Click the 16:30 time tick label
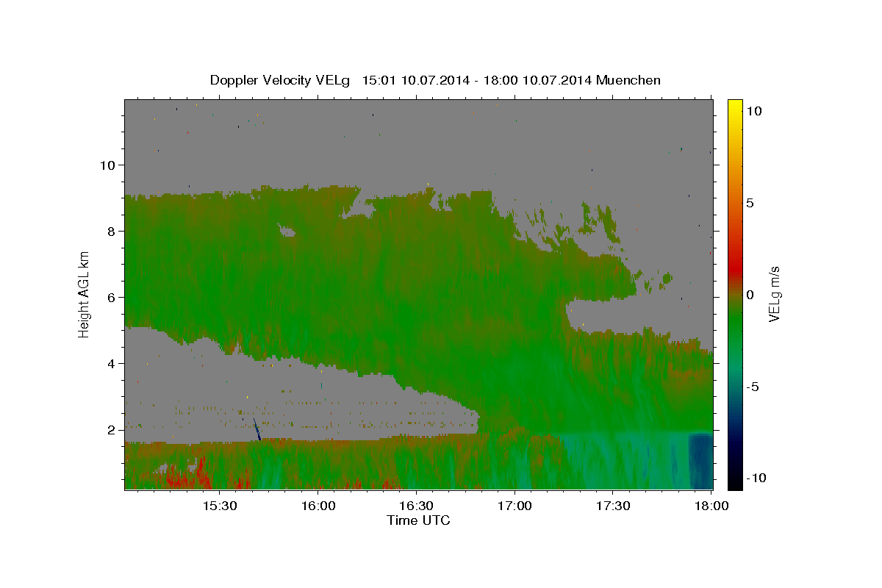The height and width of the screenshot is (588, 882). pyautogui.click(x=416, y=506)
